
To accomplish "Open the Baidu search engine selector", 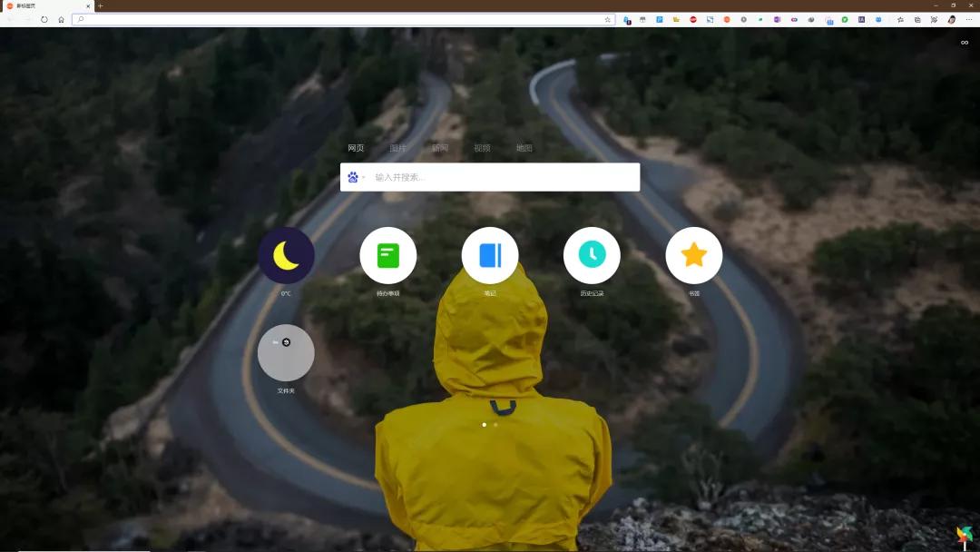I will (x=355, y=177).
